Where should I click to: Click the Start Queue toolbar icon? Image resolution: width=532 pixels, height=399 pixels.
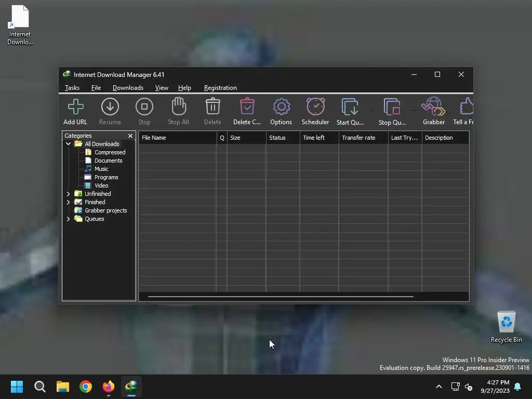click(x=350, y=107)
